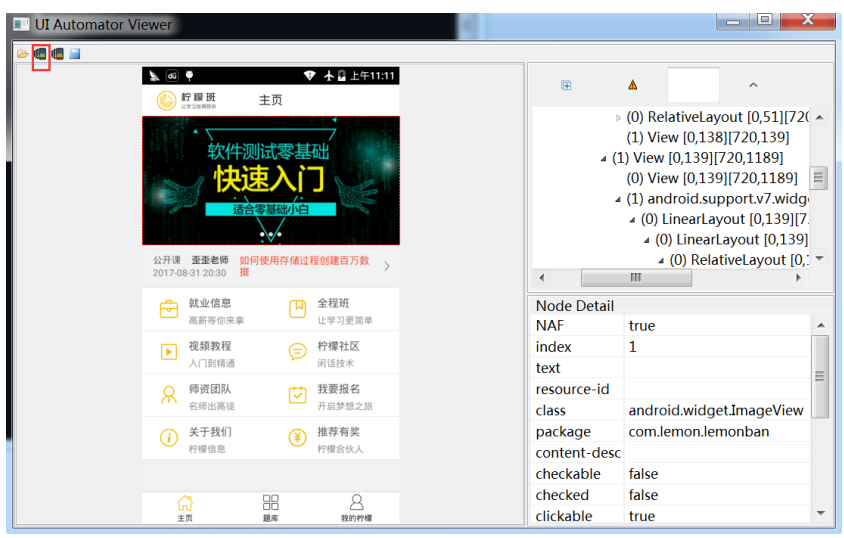Click the chat bubble icon for 柠檬社区
844x538 pixels.
coord(297,352)
